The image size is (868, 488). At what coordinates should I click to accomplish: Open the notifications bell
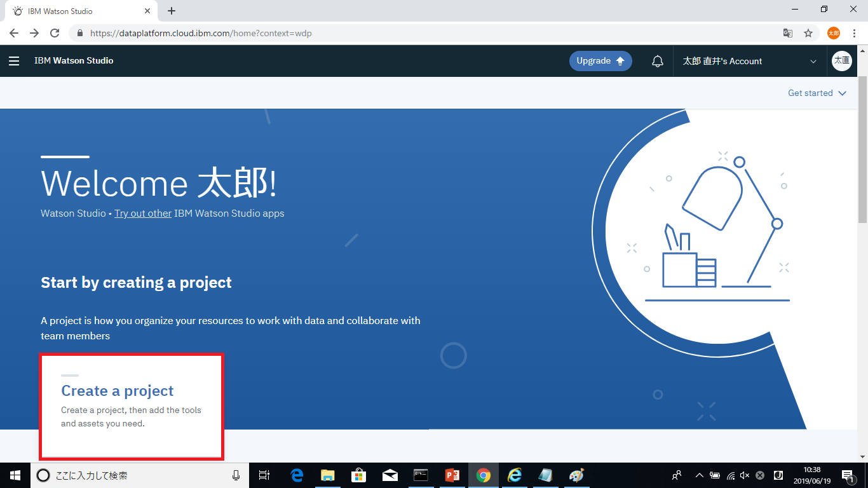(658, 61)
